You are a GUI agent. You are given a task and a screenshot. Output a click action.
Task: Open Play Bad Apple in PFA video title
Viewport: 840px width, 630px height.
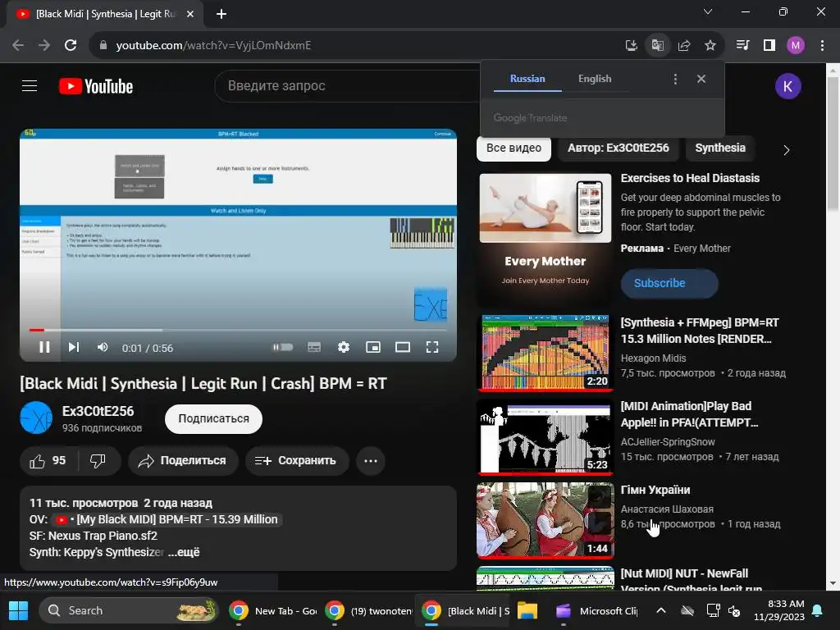click(689, 414)
